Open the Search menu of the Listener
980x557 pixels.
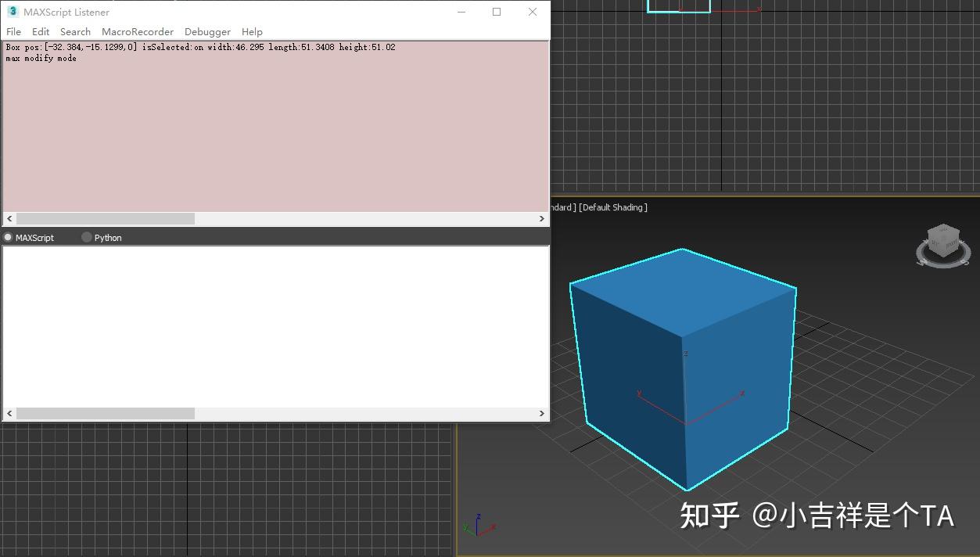pos(75,31)
